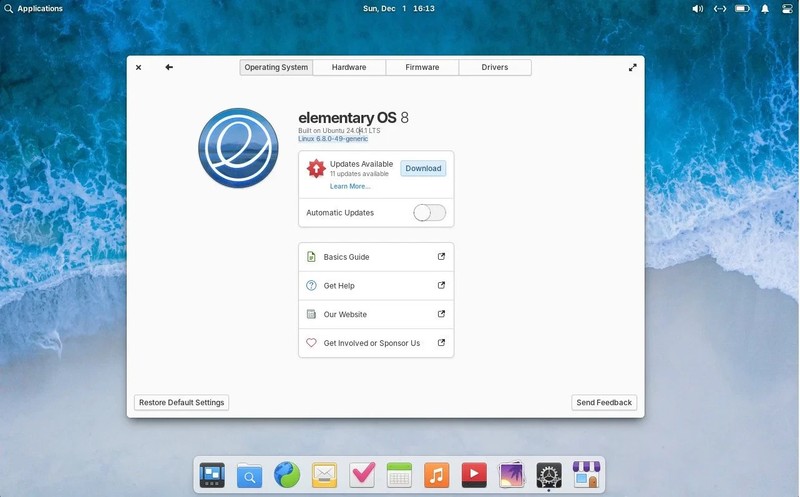The image size is (800, 497).
Task: Open the battery indicator
Action: pos(742,9)
